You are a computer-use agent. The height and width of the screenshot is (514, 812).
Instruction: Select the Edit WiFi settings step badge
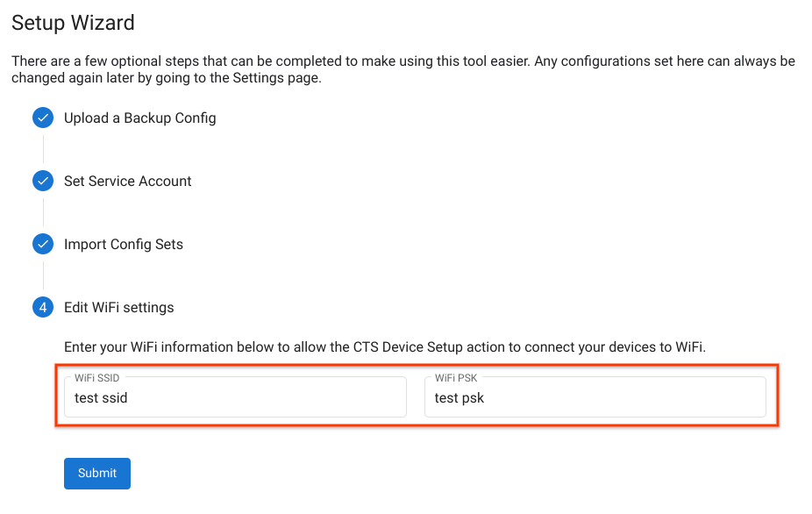pos(43,307)
